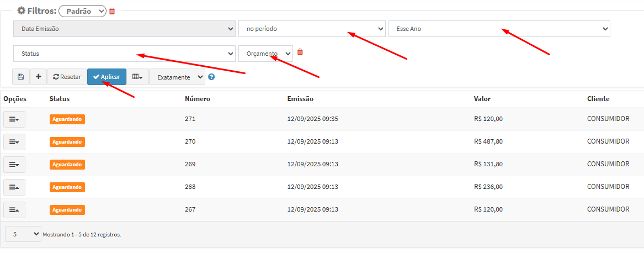Click the Resetar button

coord(67,77)
